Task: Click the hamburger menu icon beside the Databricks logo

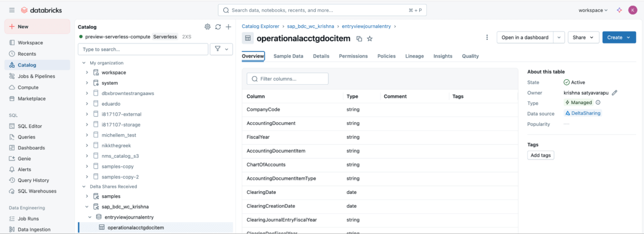Action: pos(12,10)
